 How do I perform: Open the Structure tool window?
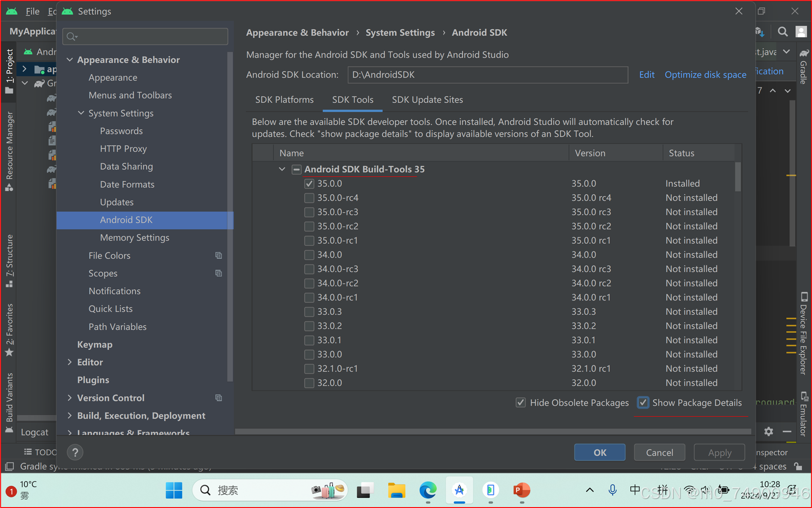[9, 259]
